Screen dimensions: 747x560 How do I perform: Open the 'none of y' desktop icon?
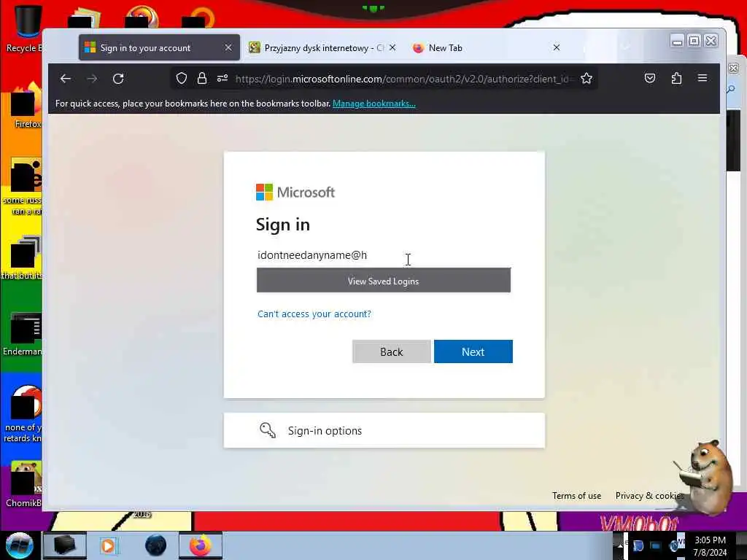coord(23,414)
